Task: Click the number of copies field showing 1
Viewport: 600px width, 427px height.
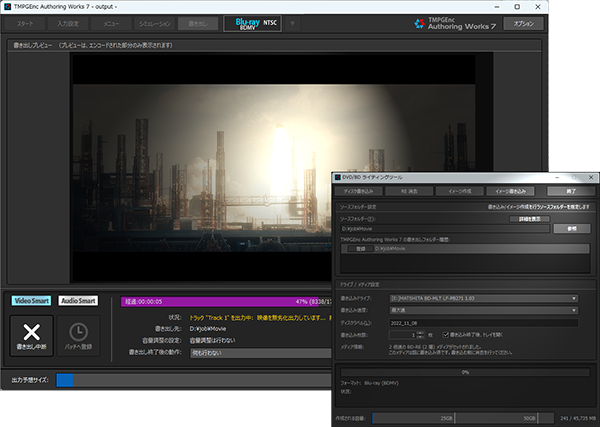Action: tap(403, 335)
